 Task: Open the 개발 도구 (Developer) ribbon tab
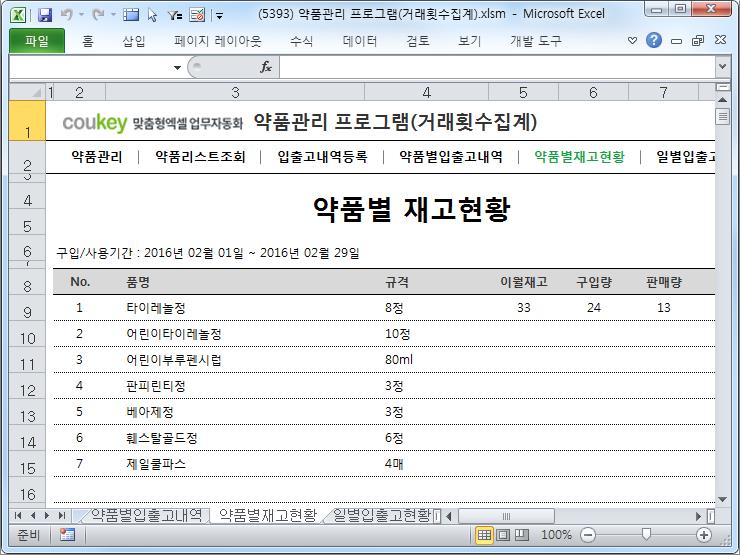click(x=536, y=41)
